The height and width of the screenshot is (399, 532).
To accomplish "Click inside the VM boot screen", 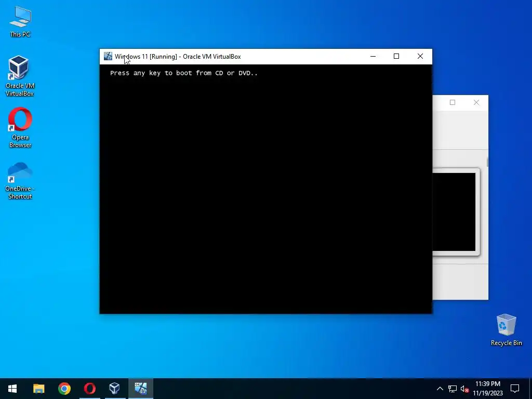I will coord(265,189).
